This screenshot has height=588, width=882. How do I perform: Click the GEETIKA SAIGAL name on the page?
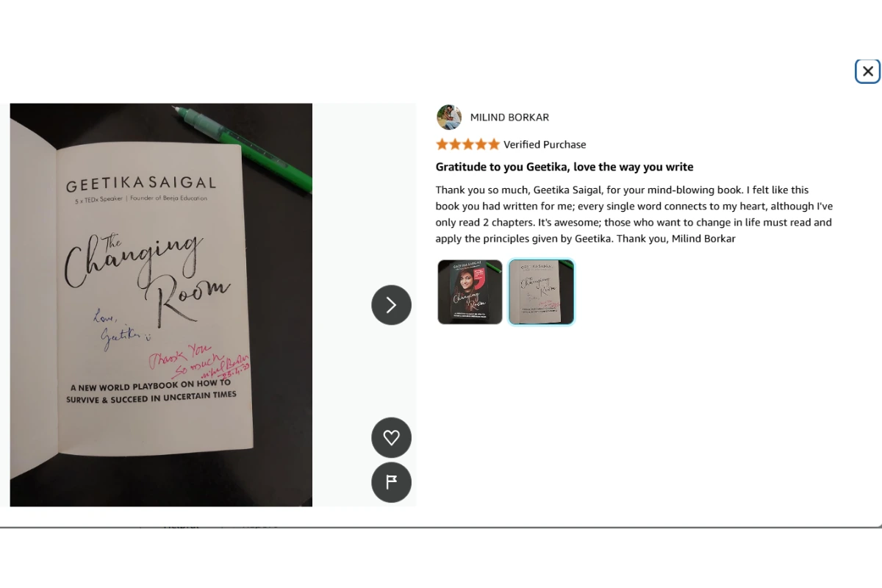141,184
